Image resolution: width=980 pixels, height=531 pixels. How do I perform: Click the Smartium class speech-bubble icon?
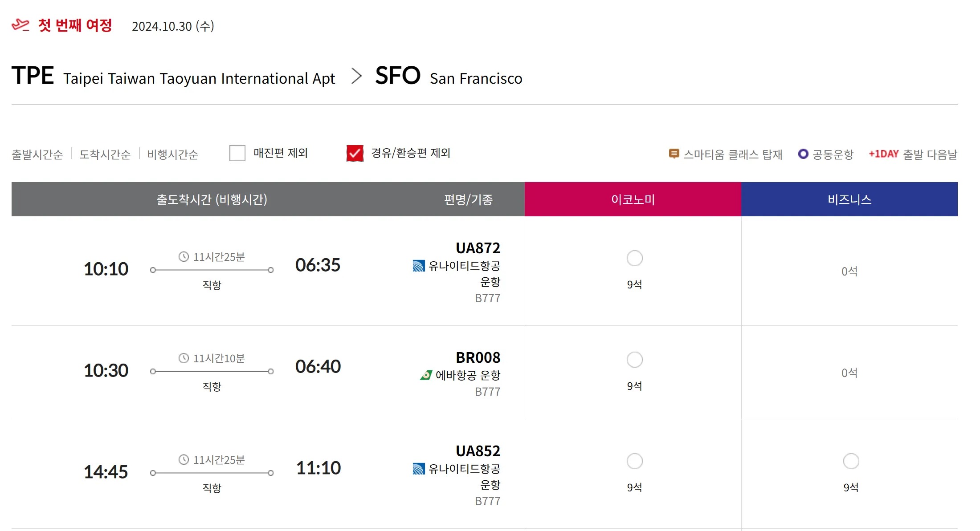(x=674, y=154)
